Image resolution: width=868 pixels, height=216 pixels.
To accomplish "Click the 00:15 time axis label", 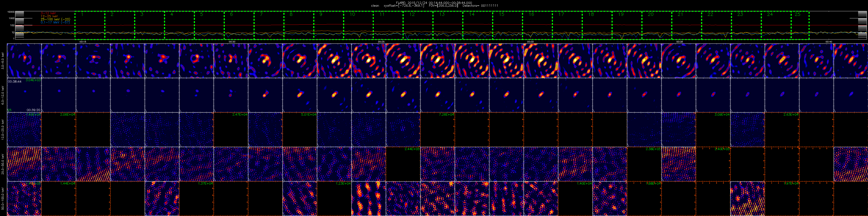I will tap(83, 41).
